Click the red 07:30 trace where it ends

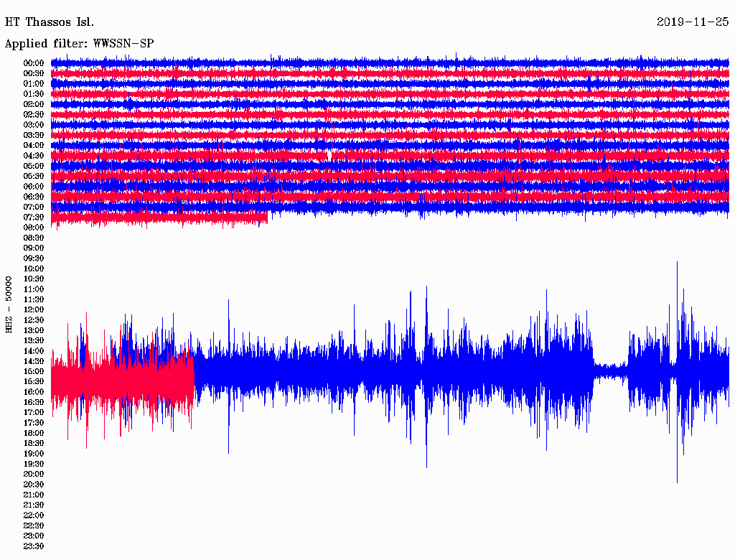pyautogui.click(x=266, y=218)
